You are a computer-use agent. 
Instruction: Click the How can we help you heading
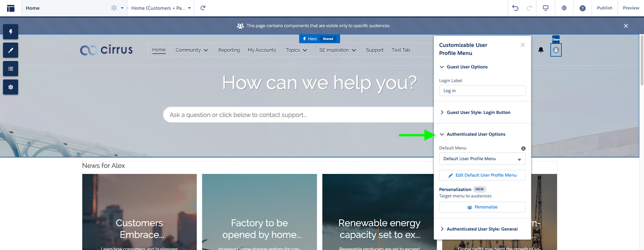click(x=319, y=82)
